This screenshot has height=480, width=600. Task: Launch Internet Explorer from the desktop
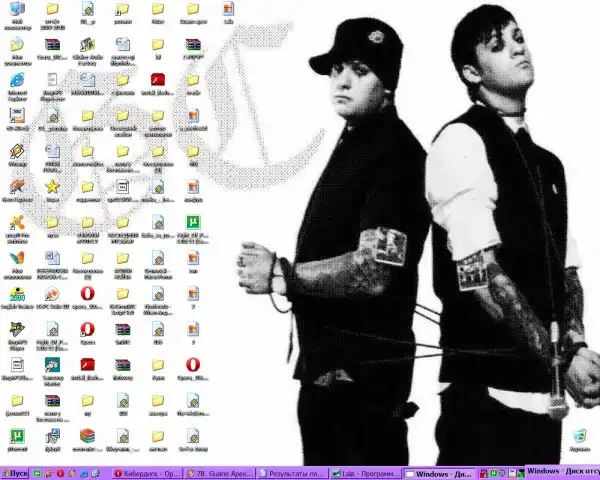click(17, 80)
